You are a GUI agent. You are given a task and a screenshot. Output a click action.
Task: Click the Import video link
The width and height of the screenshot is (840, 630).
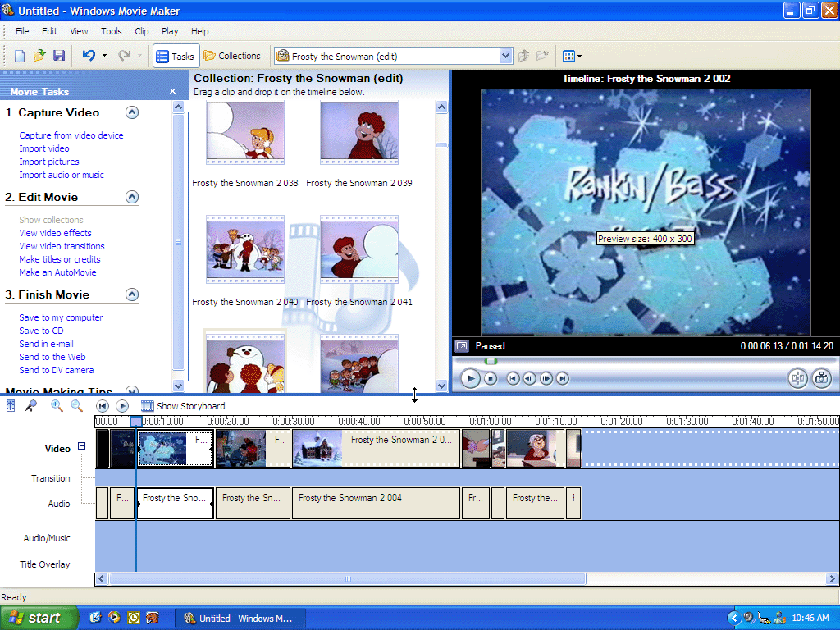point(44,148)
